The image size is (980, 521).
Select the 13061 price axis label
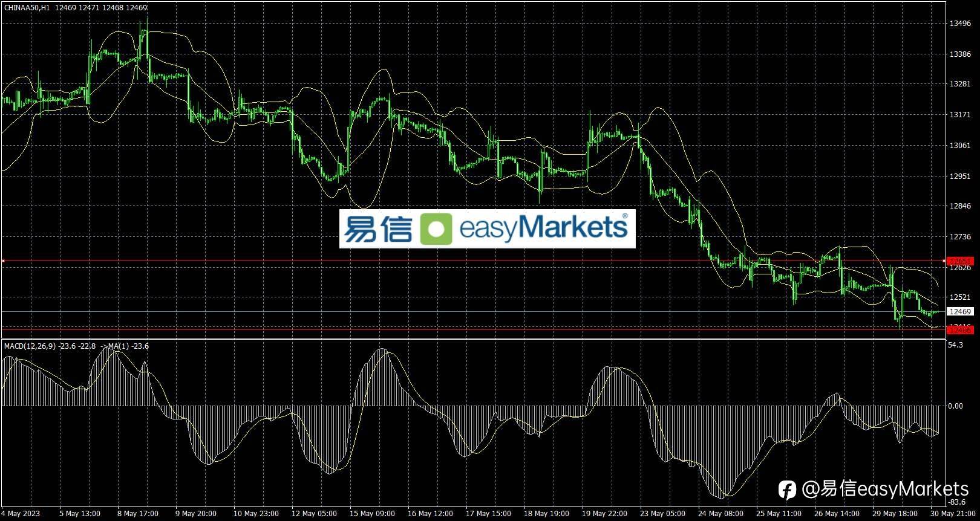click(960, 146)
